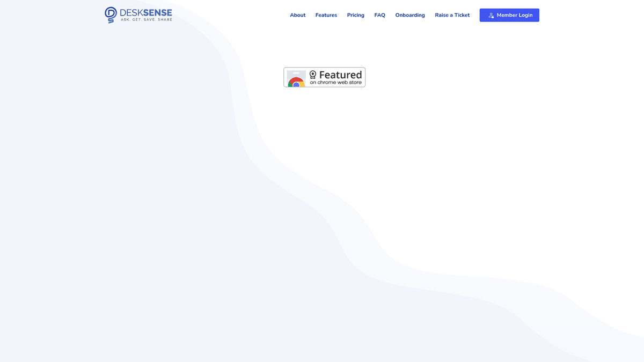
Task: Open the About page
Action: tap(298, 15)
